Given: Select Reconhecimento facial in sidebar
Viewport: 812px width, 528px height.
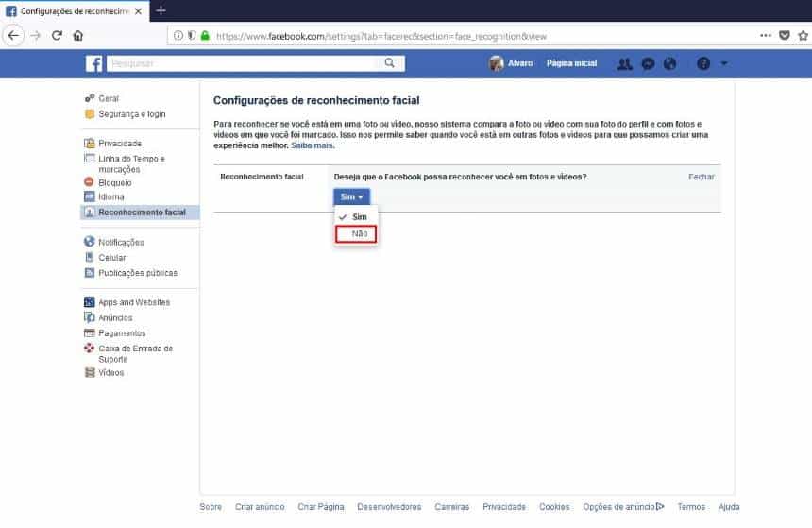Looking at the screenshot, I should 140,213.
